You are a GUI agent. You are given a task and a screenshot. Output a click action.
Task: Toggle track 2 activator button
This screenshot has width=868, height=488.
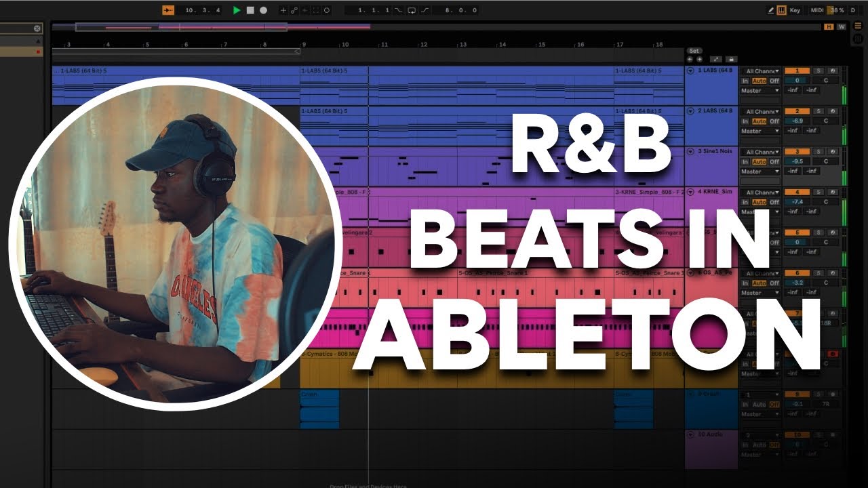(x=797, y=111)
